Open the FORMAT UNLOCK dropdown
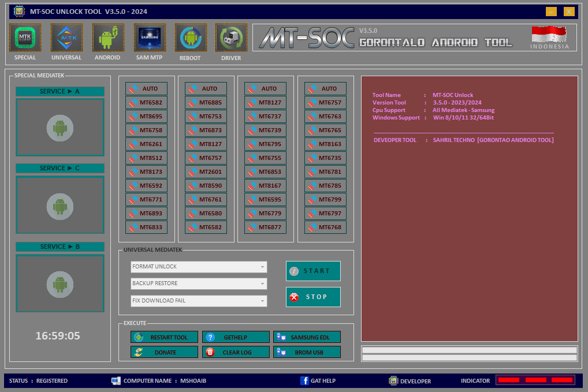 198,267
